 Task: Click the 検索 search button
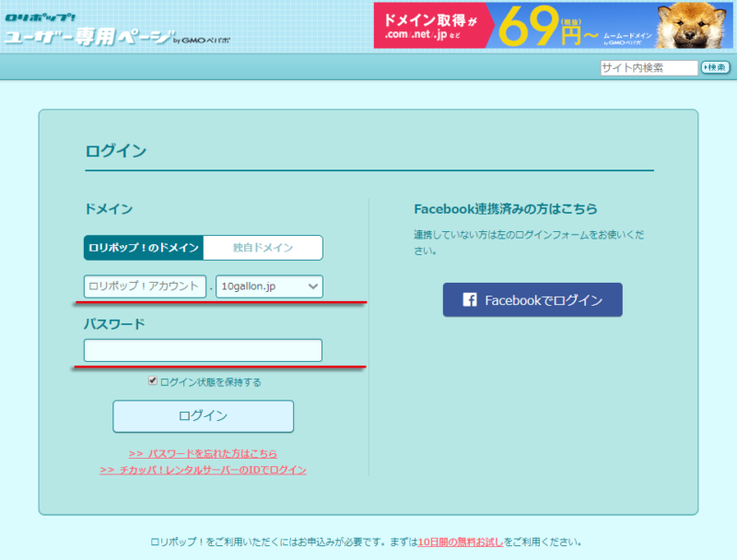[715, 67]
